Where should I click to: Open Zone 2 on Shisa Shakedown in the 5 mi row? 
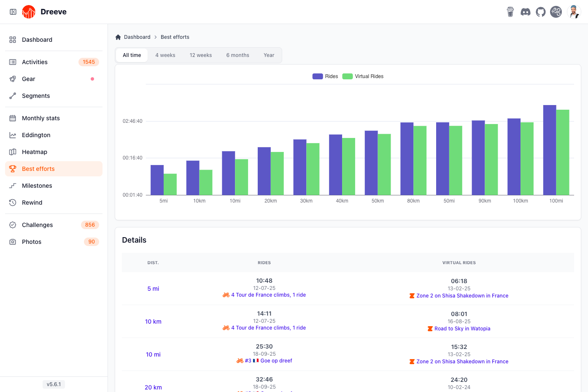pyautogui.click(x=462, y=296)
